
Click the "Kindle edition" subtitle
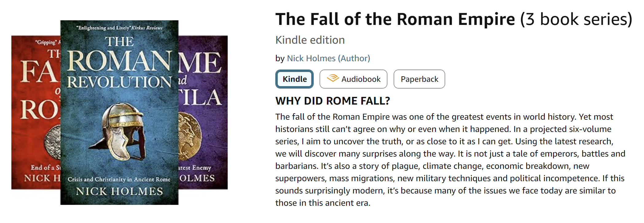(x=310, y=40)
